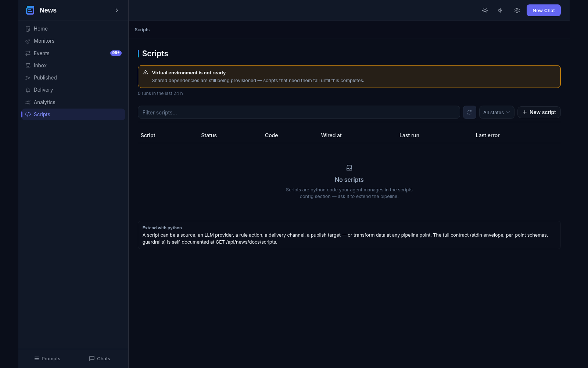
Task: Click the Scripts breadcrumb
Action: [x=142, y=30]
